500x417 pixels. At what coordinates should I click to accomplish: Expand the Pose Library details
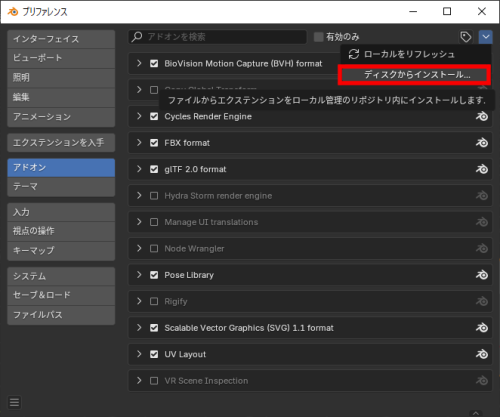click(139, 275)
